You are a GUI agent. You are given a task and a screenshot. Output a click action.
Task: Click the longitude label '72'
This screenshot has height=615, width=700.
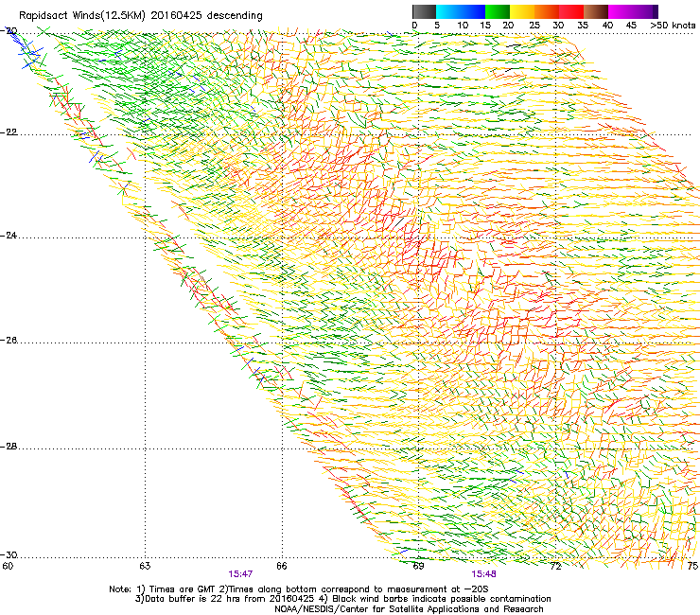coord(556,566)
